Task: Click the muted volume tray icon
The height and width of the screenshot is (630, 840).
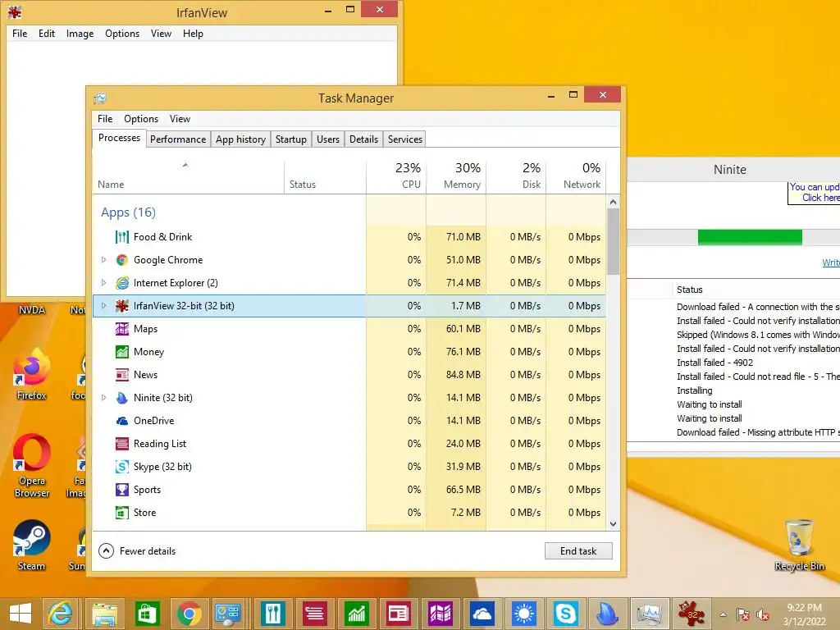Action: click(763, 614)
